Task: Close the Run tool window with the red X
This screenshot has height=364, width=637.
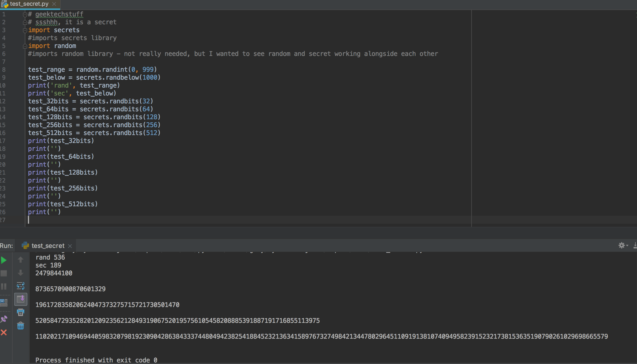Action: click(4, 332)
